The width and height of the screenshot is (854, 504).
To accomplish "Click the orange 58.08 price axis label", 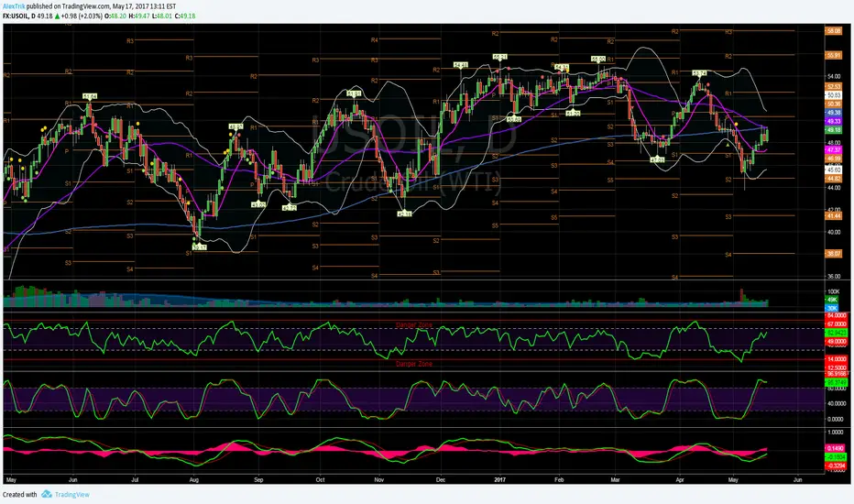I will [834, 31].
